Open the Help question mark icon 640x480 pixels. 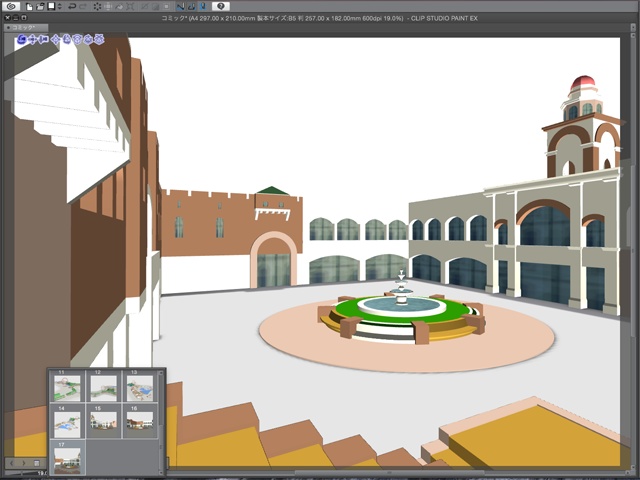point(219,6)
